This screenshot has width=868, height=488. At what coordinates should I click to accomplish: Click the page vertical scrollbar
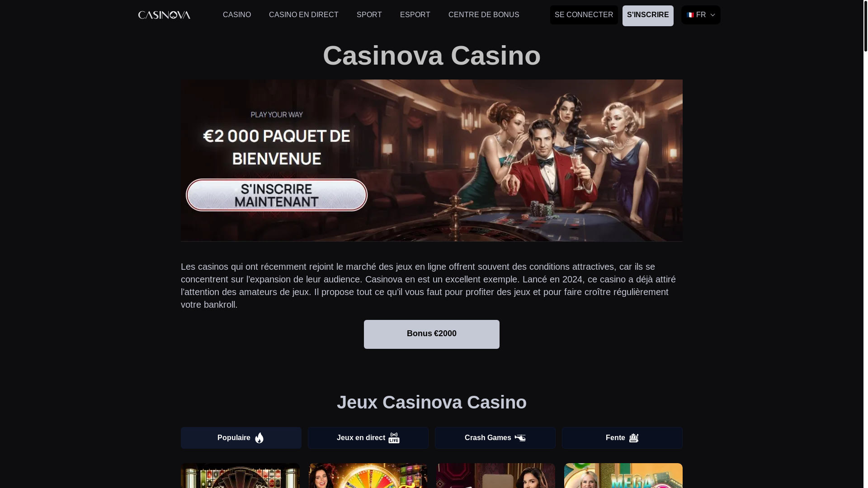coord(865,244)
